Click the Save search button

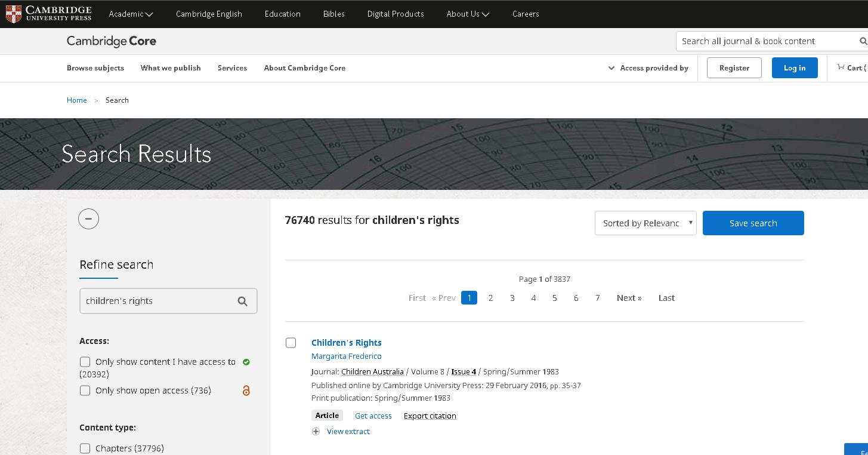pos(753,223)
